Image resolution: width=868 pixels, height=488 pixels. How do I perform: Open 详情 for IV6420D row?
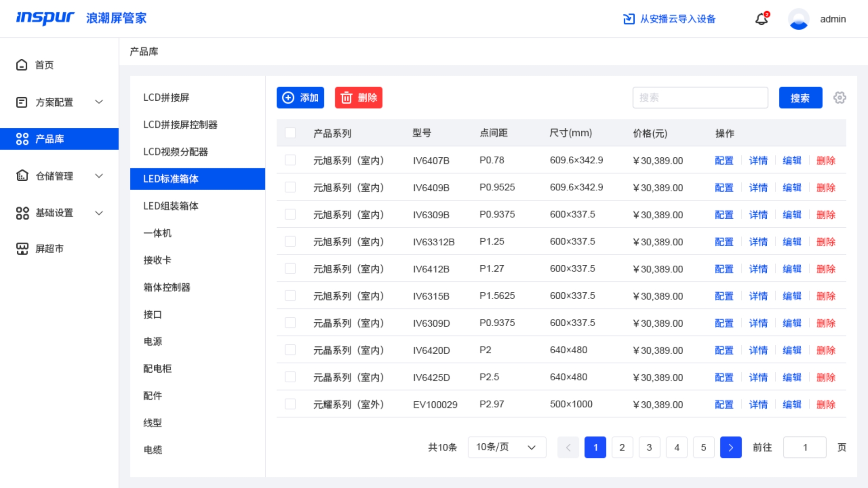click(758, 350)
